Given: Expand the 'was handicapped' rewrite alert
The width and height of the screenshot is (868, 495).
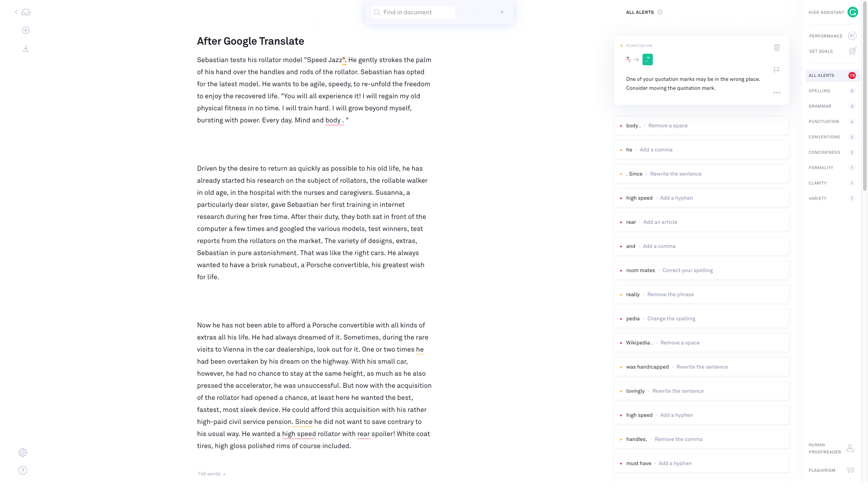Looking at the screenshot, I should coord(701,367).
